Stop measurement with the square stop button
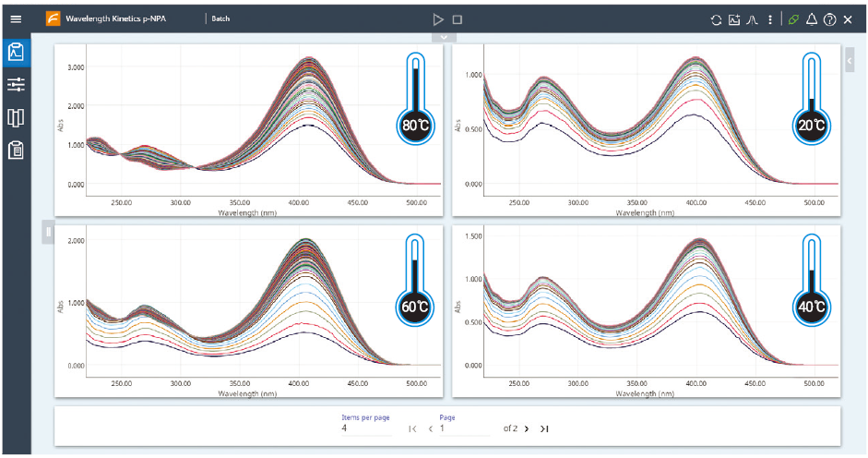Screen dimensions: 868x458 (458, 19)
